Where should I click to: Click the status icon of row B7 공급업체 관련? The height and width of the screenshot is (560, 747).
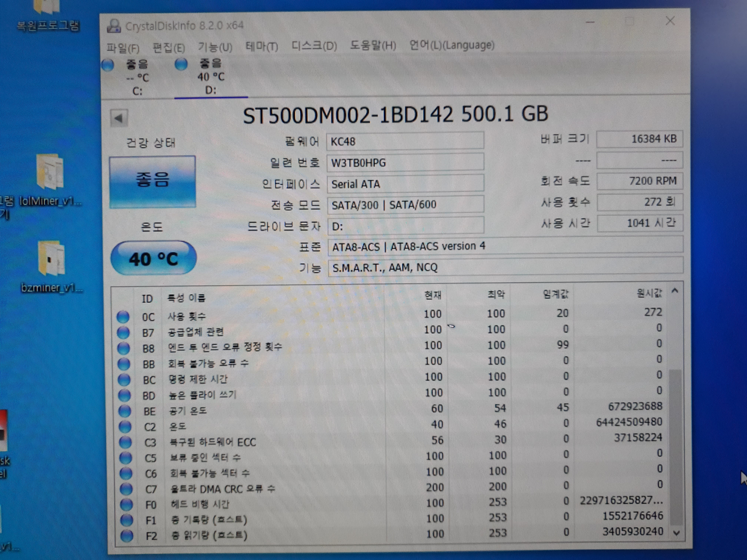(x=123, y=333)
